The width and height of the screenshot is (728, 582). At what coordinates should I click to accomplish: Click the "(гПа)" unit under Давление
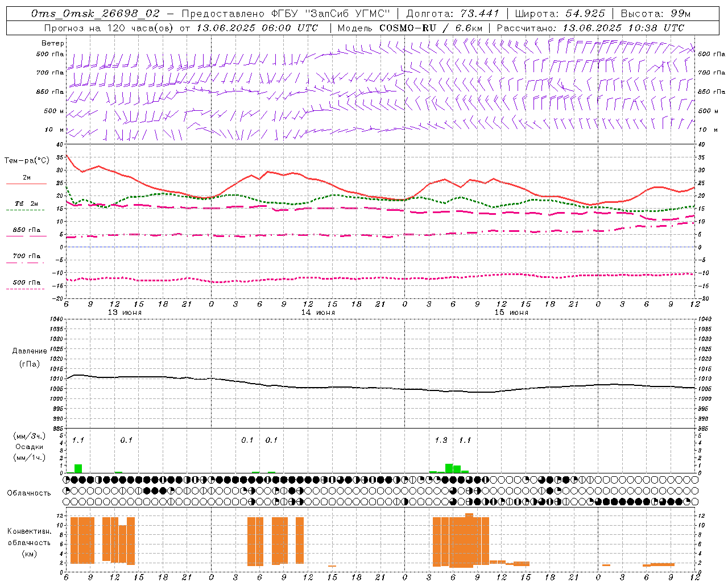29,364
